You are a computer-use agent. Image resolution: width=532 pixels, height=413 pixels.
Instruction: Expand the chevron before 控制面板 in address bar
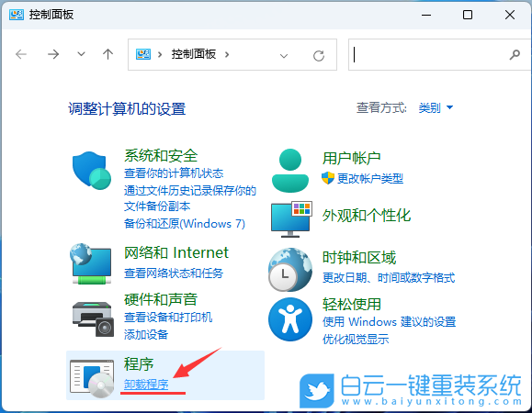(x=160, y=54)
